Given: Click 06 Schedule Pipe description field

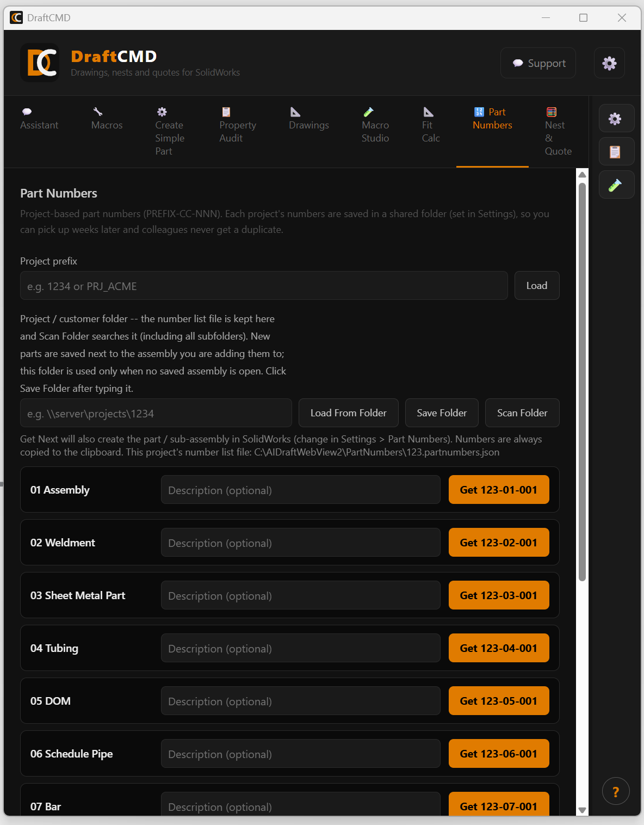Looking at the screenshot, I should click(x=301, y=754).
